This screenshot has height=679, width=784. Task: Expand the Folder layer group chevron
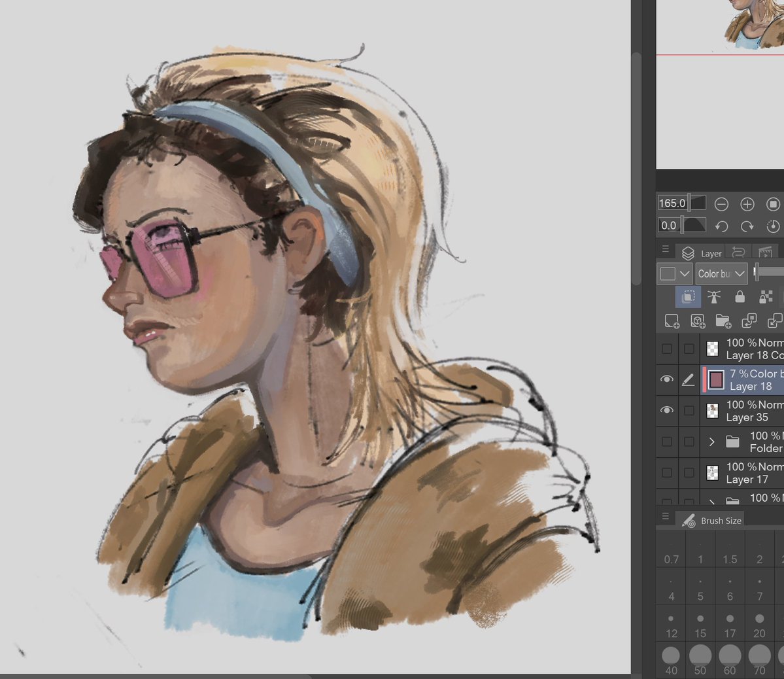point(712,442)
